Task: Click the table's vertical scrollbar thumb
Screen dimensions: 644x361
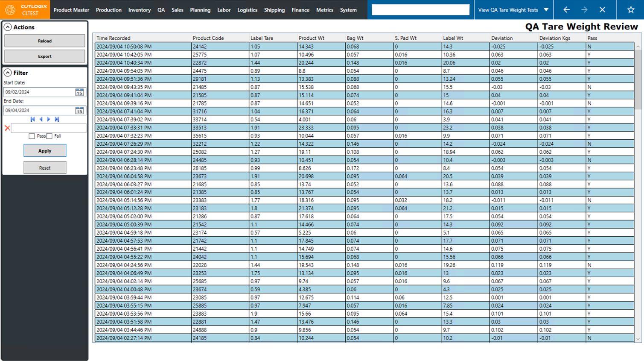Action: pyautogui.click(x=638, y=79)
